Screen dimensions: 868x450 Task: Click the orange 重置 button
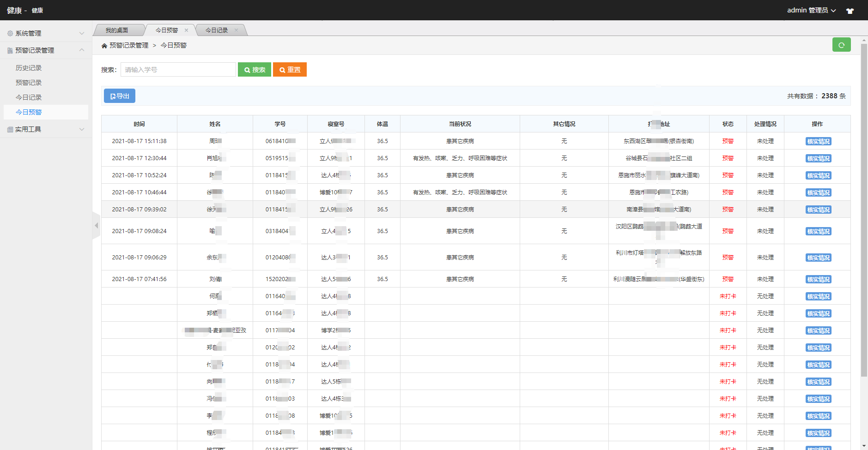[x=290, y=70]
